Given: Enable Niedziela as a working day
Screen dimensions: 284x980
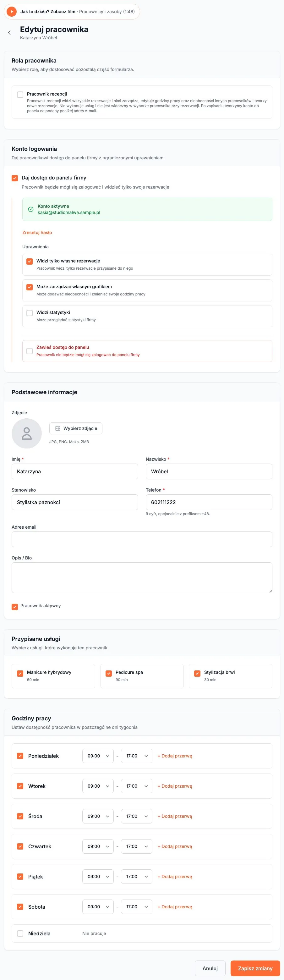Looking at the screenshot, I should (x=20, y=933).
